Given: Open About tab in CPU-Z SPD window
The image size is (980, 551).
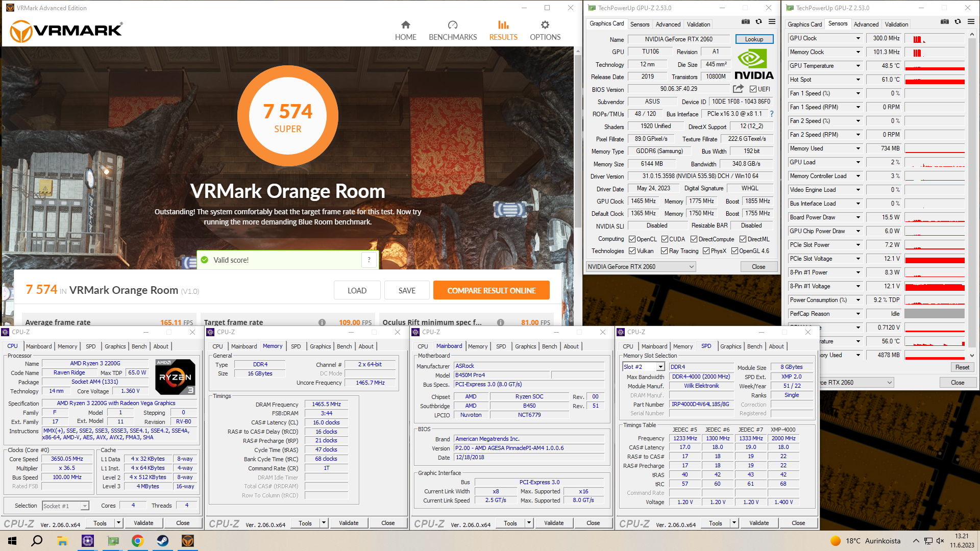Looking at the screenshot, I should [x=776, y=346].
